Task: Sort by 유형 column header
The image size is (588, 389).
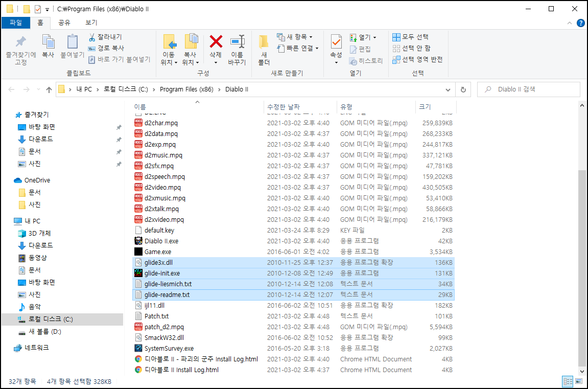Action: click(x=376, y=107)
